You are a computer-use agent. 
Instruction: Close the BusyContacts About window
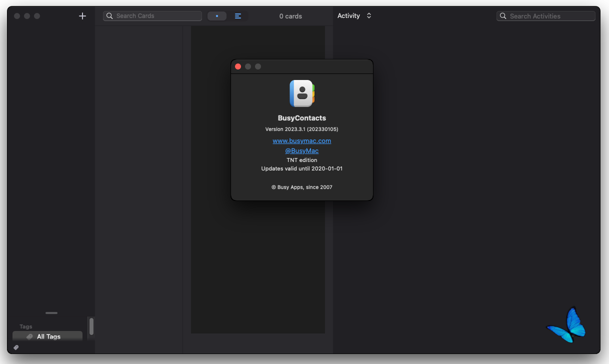[238, 66]
